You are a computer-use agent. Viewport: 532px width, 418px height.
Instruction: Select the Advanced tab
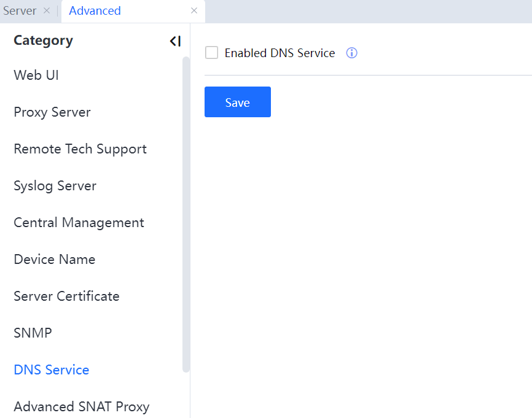(x=95, y=11)
